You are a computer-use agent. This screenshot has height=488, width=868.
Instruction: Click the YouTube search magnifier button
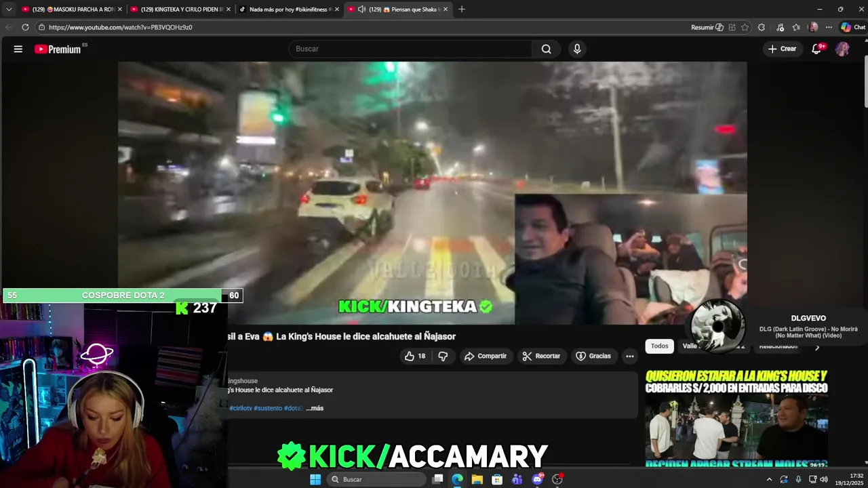pos(546,49)
